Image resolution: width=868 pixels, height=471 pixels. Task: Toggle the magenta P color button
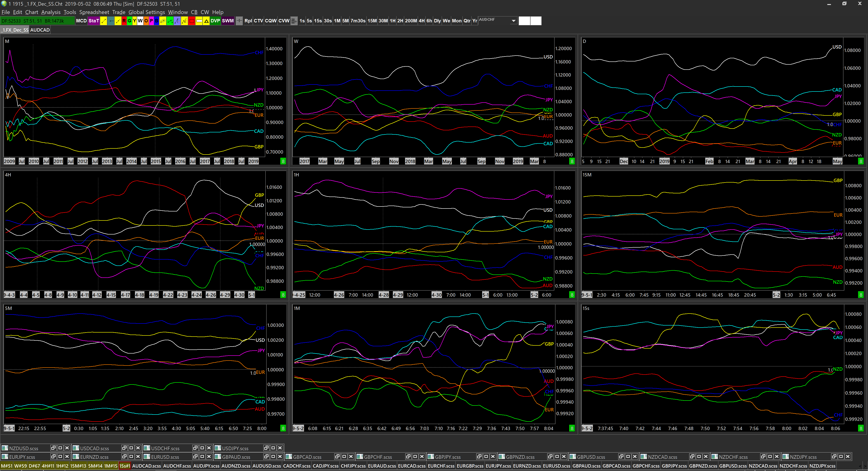point(151,21)
